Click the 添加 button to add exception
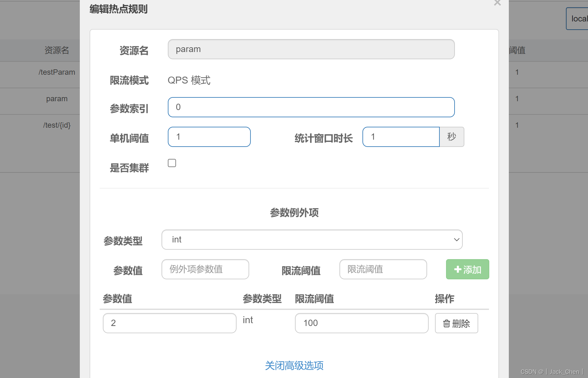 click(467, 269)
